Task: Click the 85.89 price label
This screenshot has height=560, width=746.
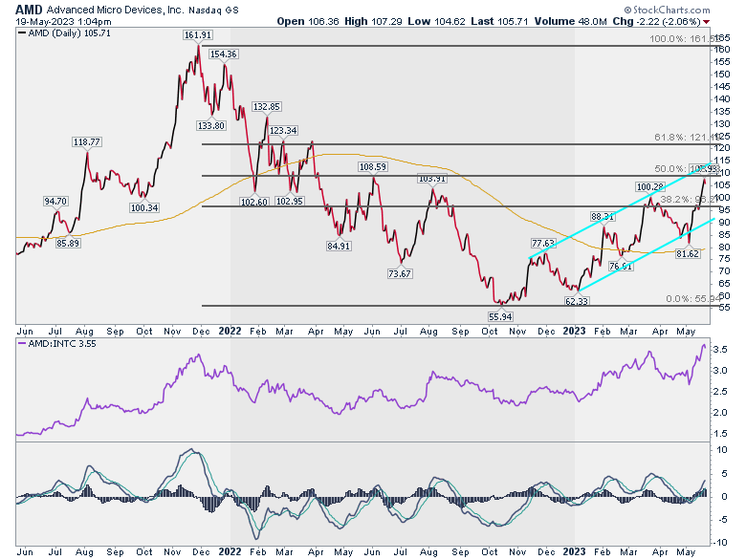Action: pos(68,243)
